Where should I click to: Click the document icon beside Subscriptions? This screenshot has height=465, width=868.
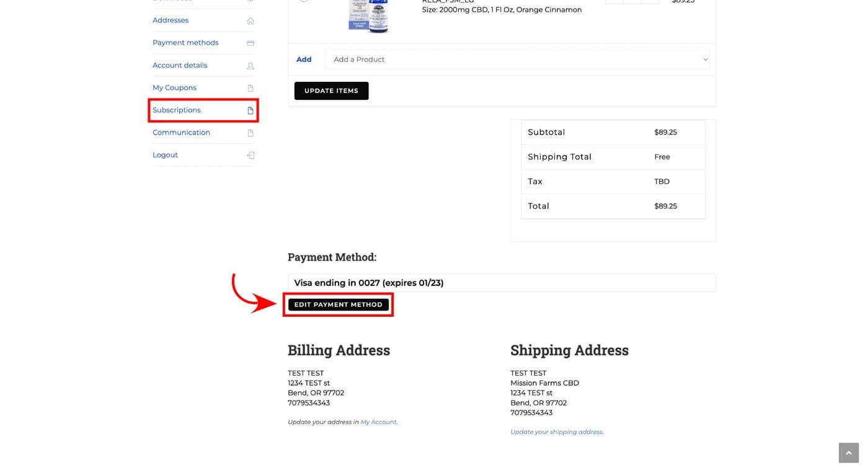pyautogui.click(x=250, y=110)
